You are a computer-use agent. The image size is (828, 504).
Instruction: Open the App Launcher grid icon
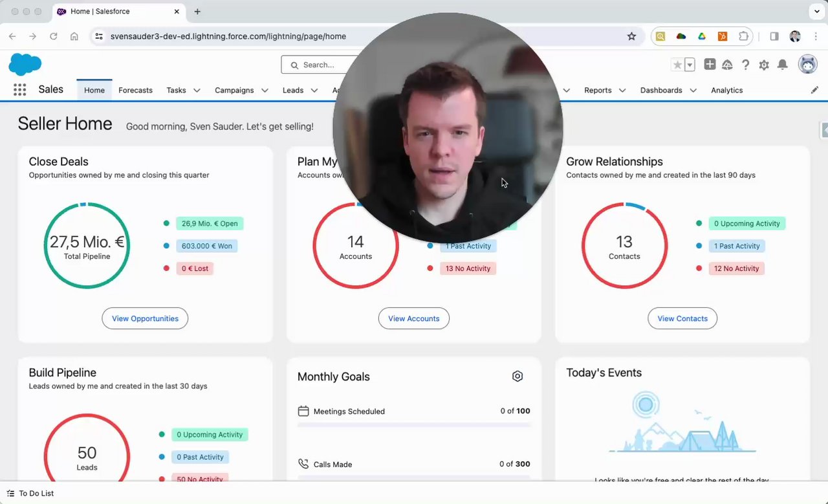[x=19, y=90]
